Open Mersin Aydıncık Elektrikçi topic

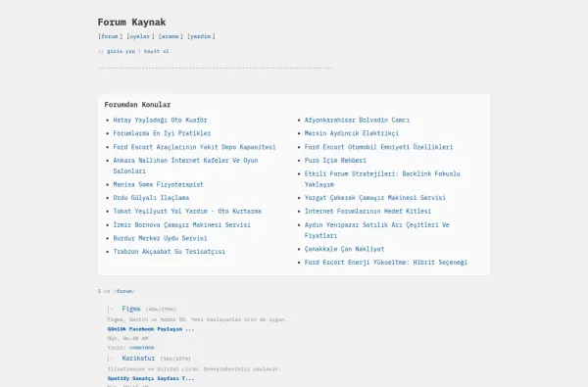[x=352, y=133]
